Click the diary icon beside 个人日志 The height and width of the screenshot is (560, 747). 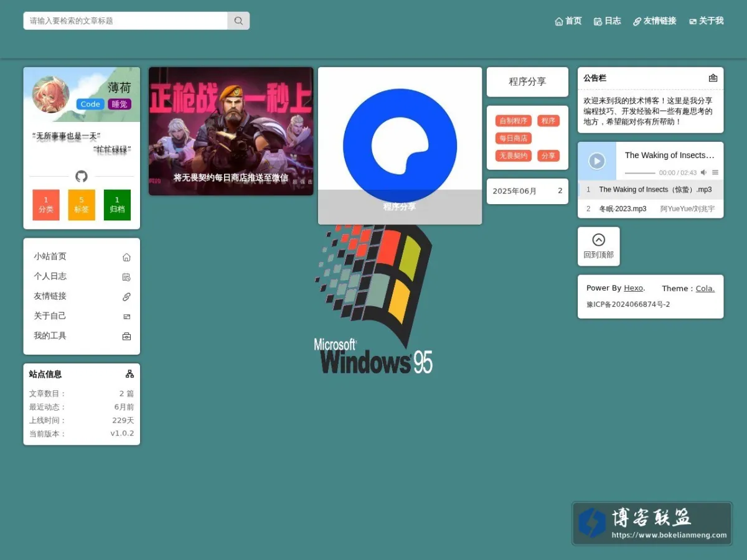point(126,277)
